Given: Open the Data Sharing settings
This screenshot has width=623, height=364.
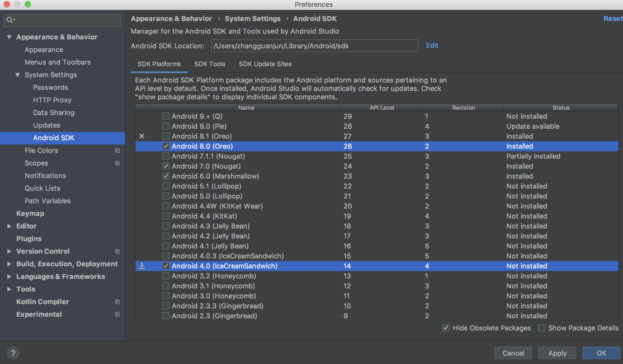Looking at the screenshot, I should (54, 113).
